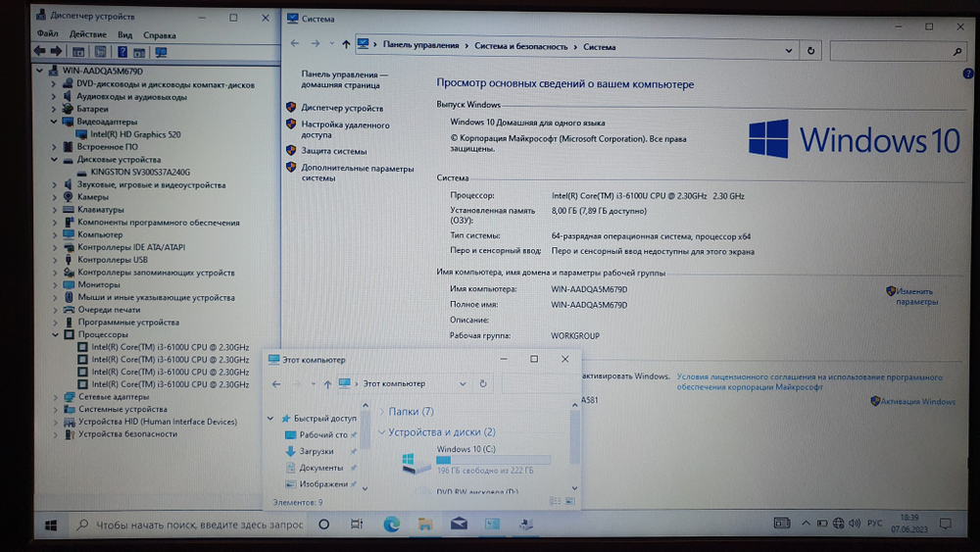Open Диспетчер устройств link in System sidebar
The image size is (980, 552).
pyautogui.click(x=342, y=108)
